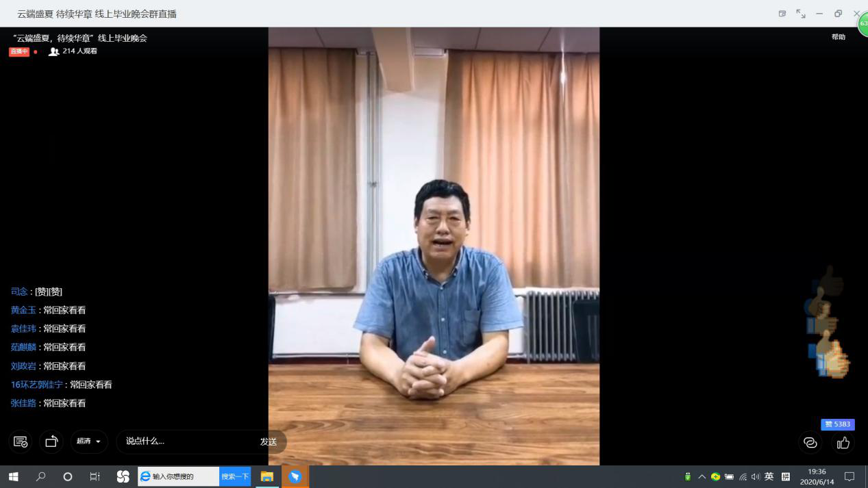This screenshot has height=488, width=868.
Task: Switch to mini window mode icon
Action: [x=782, y=14]
